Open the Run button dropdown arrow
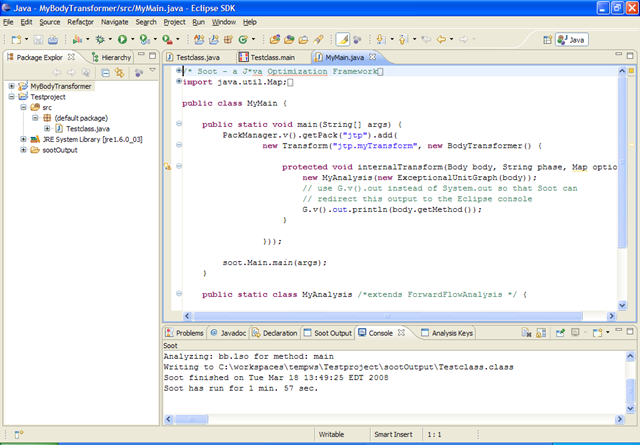The height and width of the screenshot is (445, 640). (x=133, y=40)
